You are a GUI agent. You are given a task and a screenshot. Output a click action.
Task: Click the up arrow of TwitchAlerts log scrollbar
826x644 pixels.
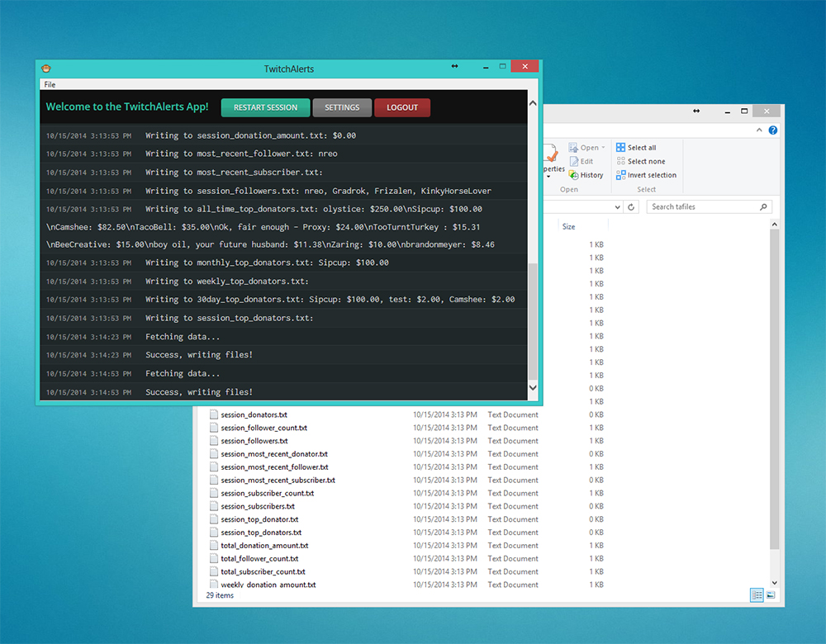533,103
